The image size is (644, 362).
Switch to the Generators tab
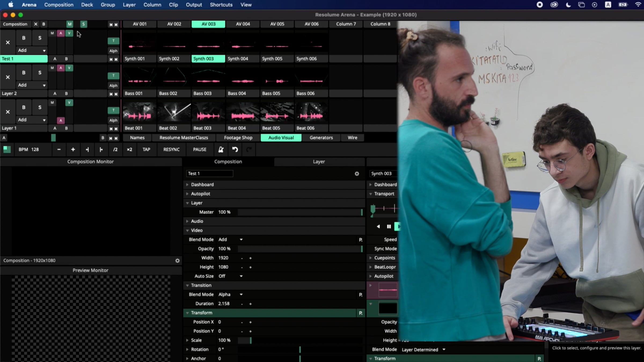click(x=321, y=138)
